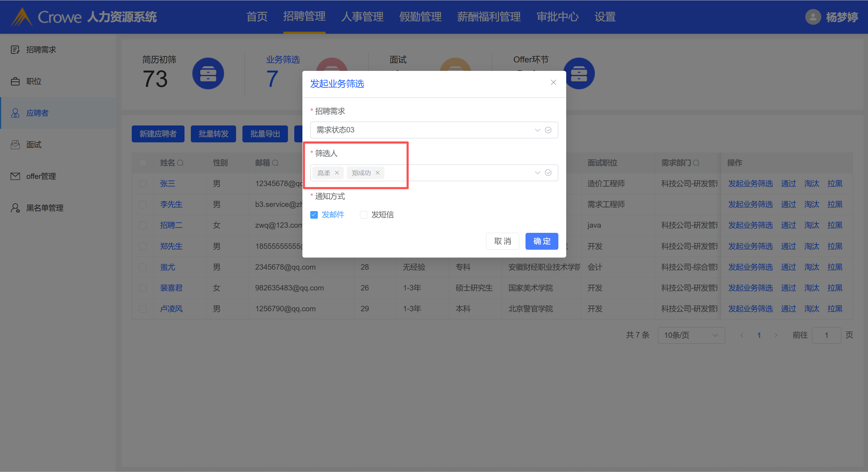Click the offer管理 envelope icon

(x=15, y=176)
